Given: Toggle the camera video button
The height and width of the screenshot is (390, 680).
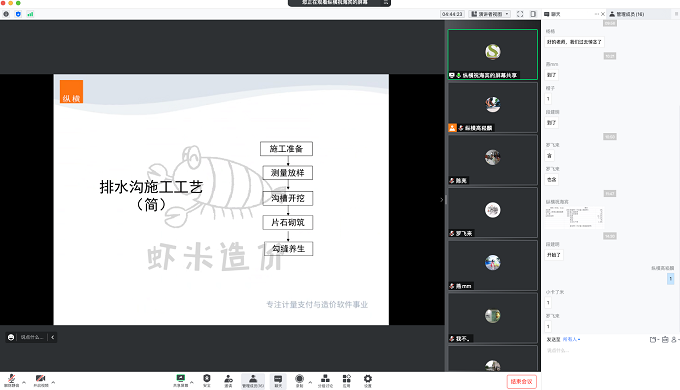Looking at the screenshot, I should coord(41,380).
